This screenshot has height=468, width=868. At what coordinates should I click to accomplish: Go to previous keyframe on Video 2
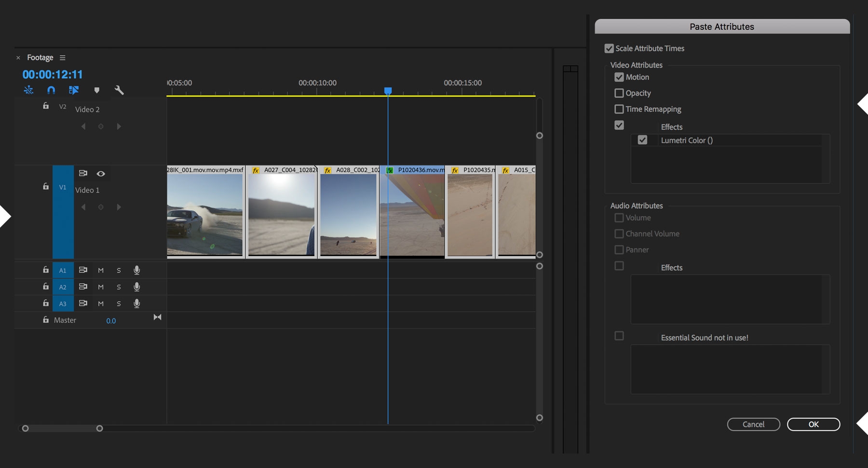pyautogui.click(x=83, y=126)
